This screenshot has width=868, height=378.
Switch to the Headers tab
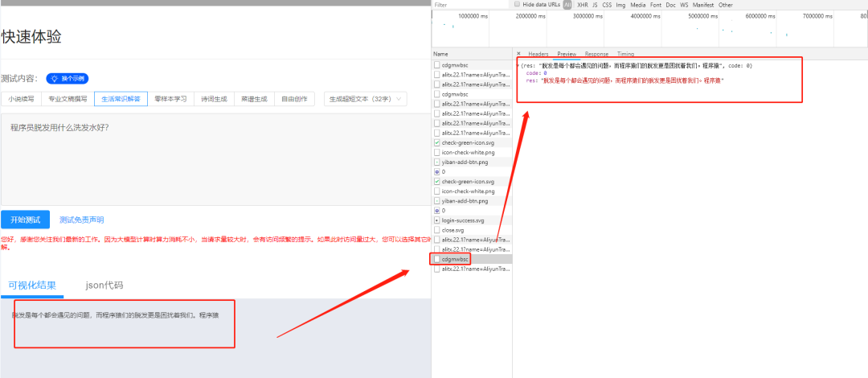tap(538, 54)
